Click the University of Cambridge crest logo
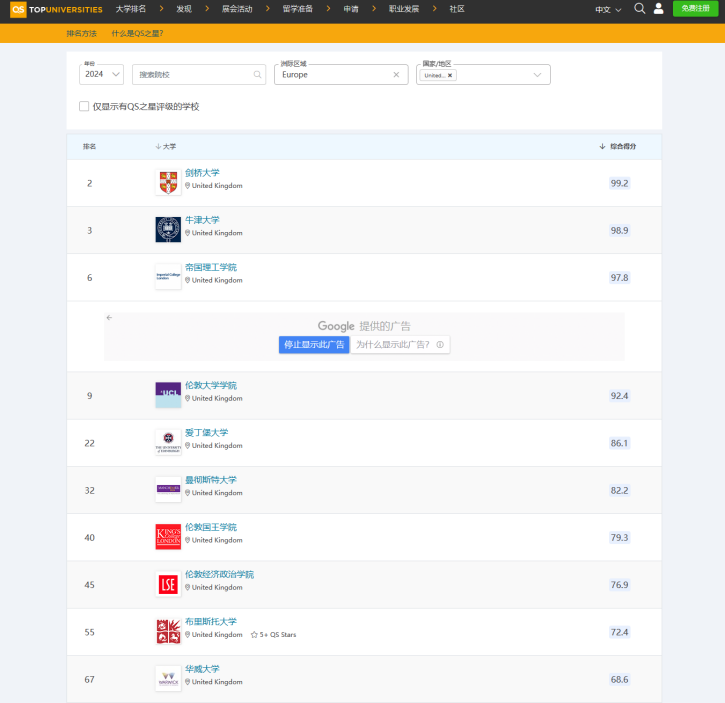725x703 pixels. 168,182
